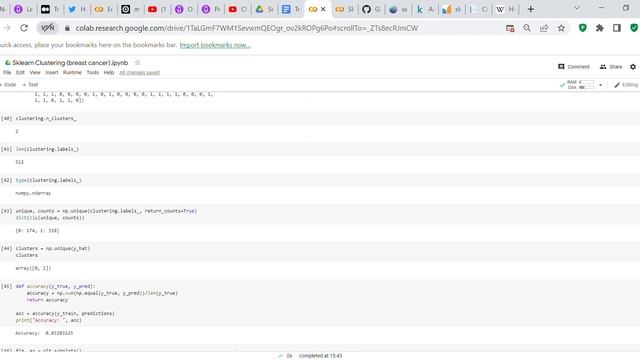Switch to the Google Drive tab
640x360 pixels.
pyautogui.click(x=264, y=9)
